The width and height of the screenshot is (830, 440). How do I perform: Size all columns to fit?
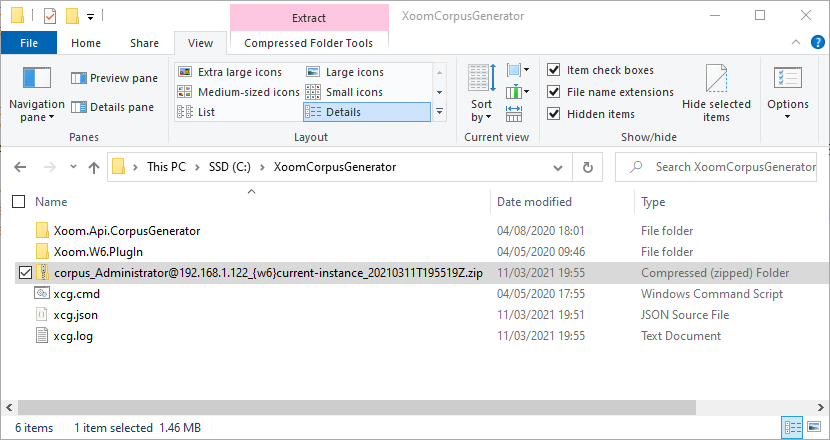[514, 114]
